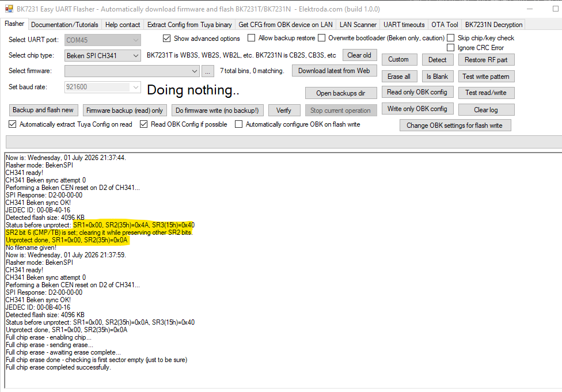Select the UART timeouts tab
Screen dimensions: 562x392
[404, 25]
